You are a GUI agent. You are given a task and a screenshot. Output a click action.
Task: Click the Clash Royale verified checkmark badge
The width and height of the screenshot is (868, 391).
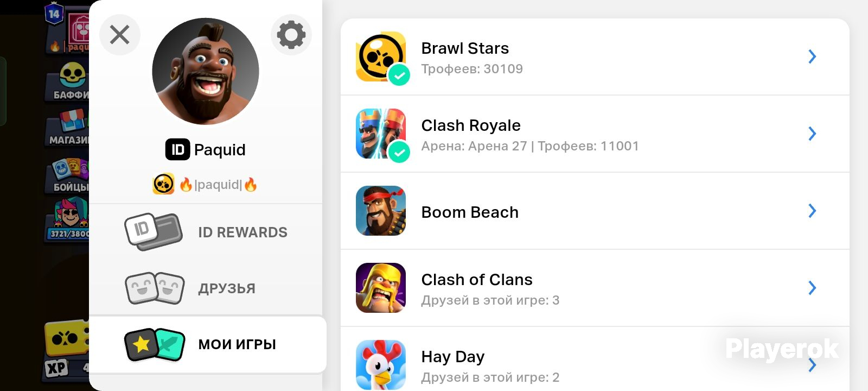pyautogui.click(x=399, y=152)
